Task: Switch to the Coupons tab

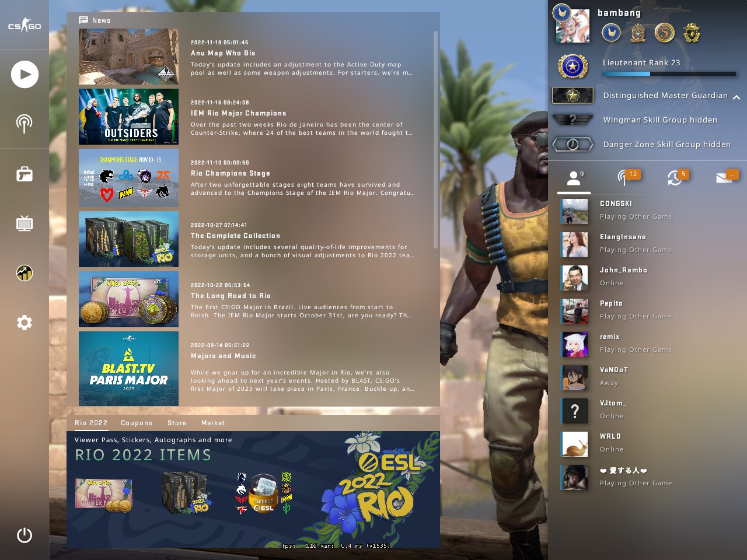Action: click(137, 423)
